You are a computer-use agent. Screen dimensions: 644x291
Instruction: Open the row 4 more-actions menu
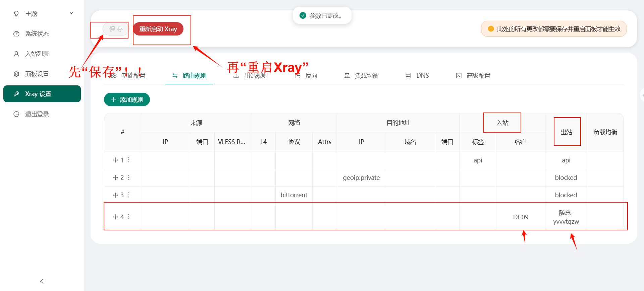[x=129, y=217]
